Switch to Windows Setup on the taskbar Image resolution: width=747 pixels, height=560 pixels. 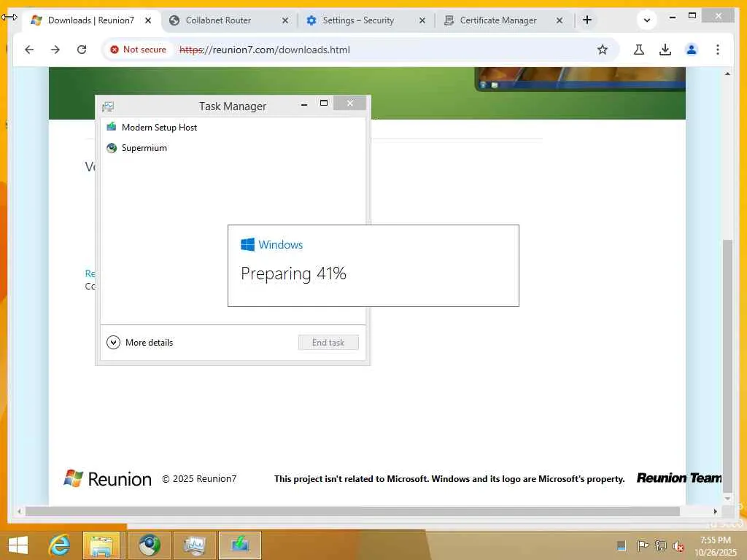[240, 545]
